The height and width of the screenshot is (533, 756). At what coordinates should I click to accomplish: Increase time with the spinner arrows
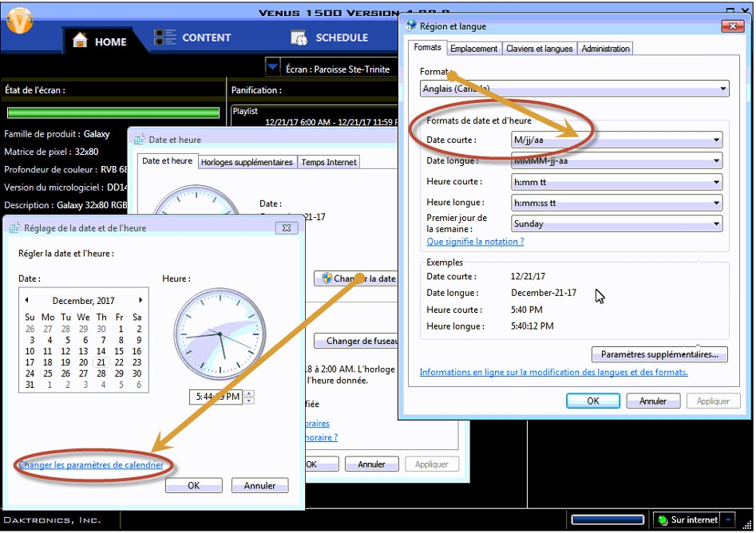249,393
